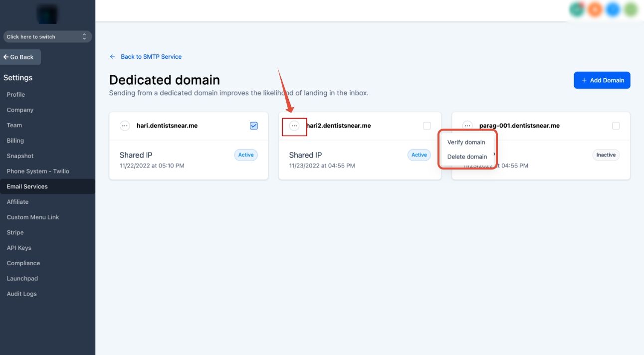This screenshot has height=355, width=644.
Task: Check the parag-001.dentistsnear.me checkbox
Action: point(616,126)
